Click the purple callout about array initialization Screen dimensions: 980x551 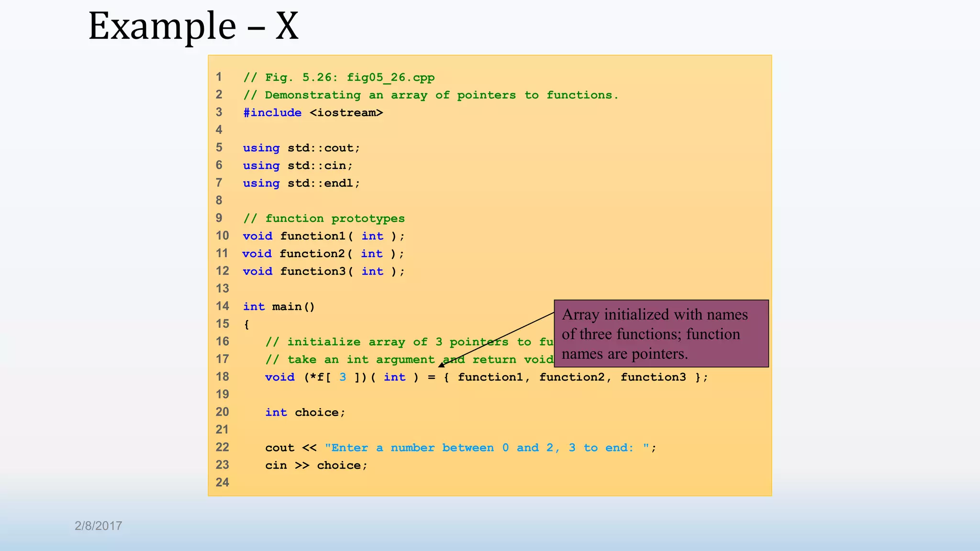point(661,333)
